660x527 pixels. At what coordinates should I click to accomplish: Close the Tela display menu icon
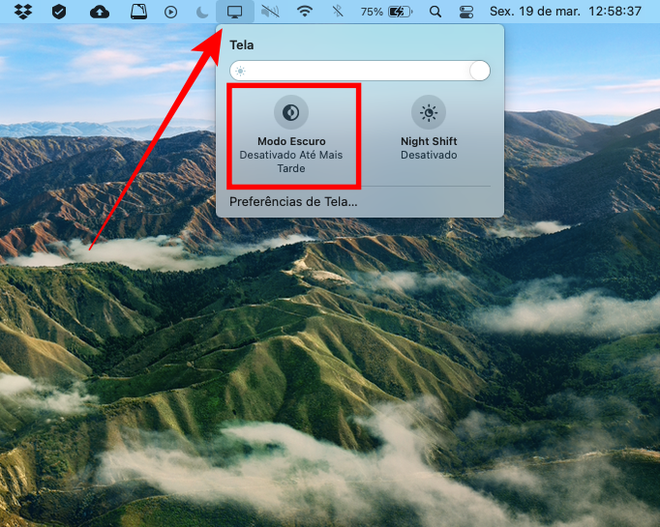pyautogui.click(x=234, y=12)
